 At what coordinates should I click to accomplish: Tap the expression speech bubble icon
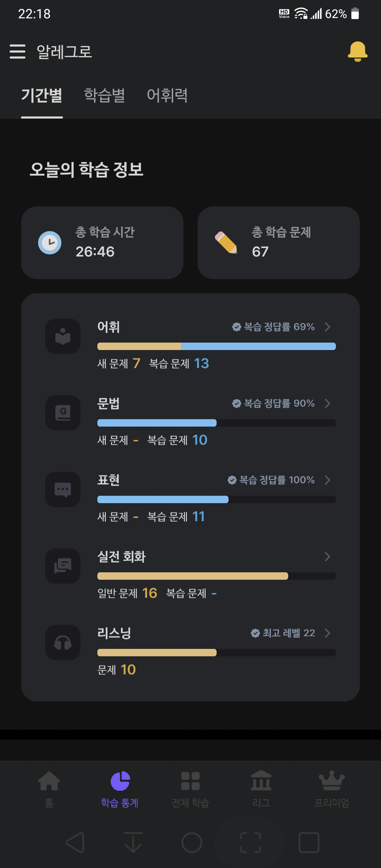(x=63, y=489)
